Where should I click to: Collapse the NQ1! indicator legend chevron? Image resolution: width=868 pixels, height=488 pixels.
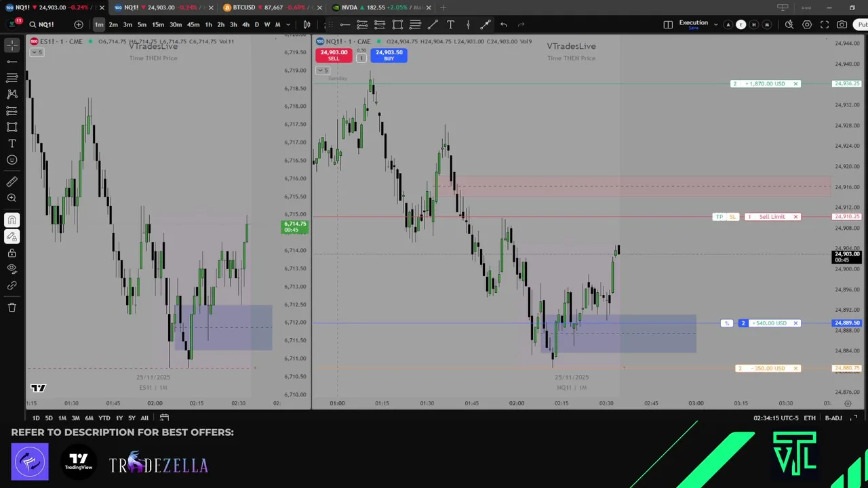point(323,70)
